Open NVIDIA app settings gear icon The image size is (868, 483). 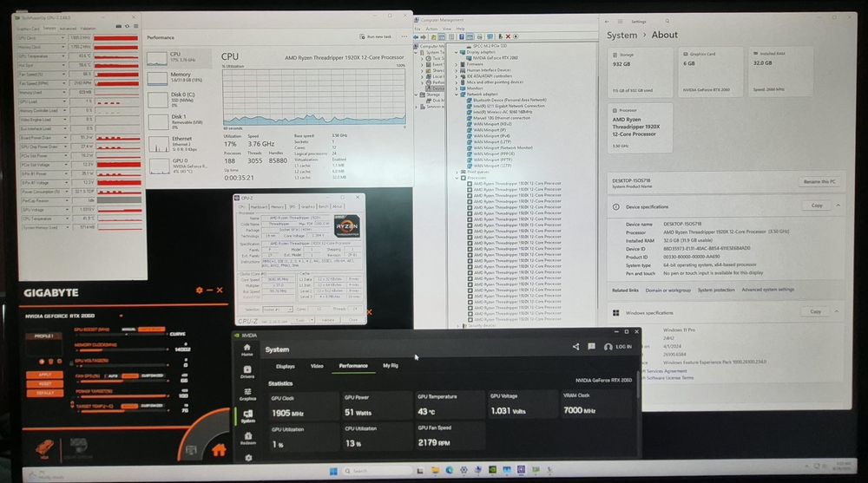pos(248,458)
